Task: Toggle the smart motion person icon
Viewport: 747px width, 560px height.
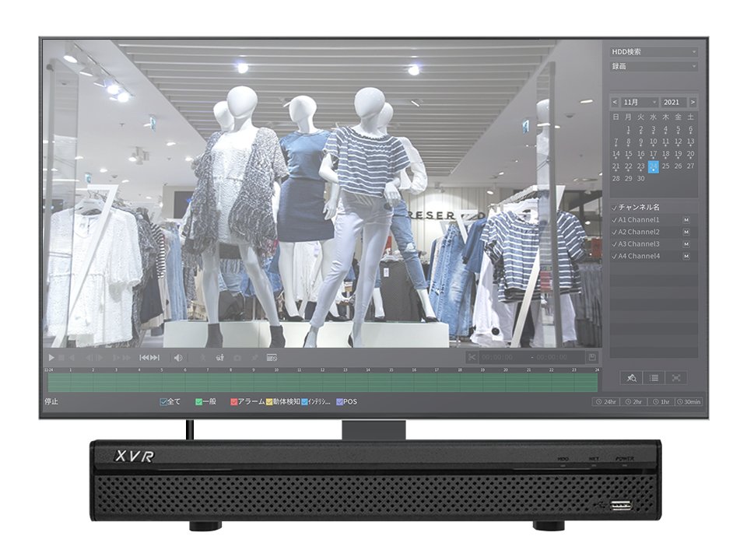Action: tap(203, 358)
